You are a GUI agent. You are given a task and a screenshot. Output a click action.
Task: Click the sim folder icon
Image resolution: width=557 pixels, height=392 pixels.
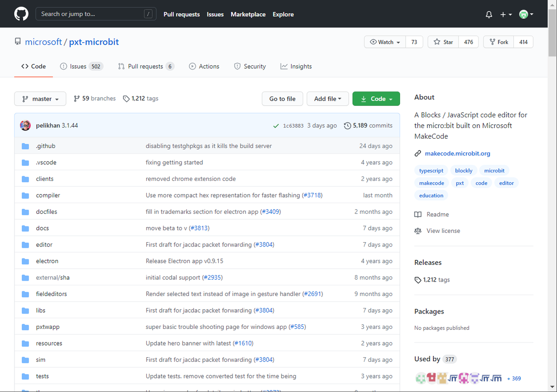26,360
